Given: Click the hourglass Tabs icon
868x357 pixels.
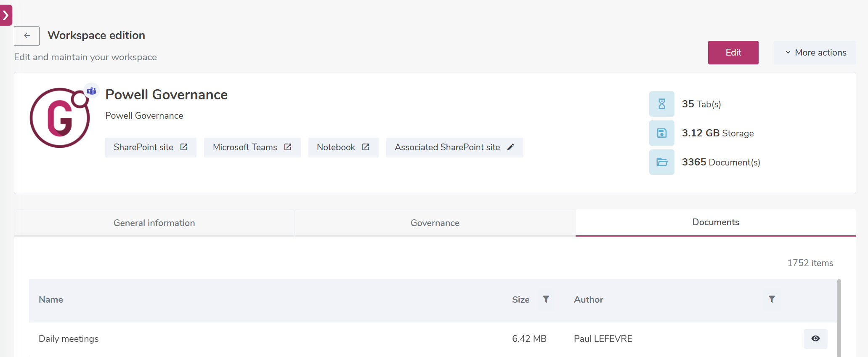Looking at the screenshot, I should (662, 104).
